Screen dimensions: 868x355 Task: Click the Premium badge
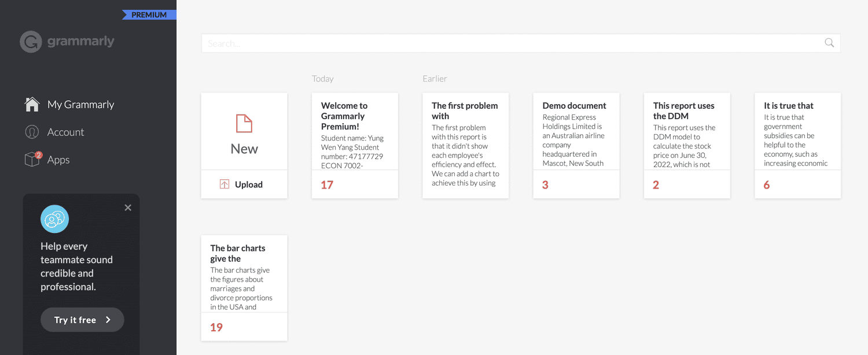149,15
